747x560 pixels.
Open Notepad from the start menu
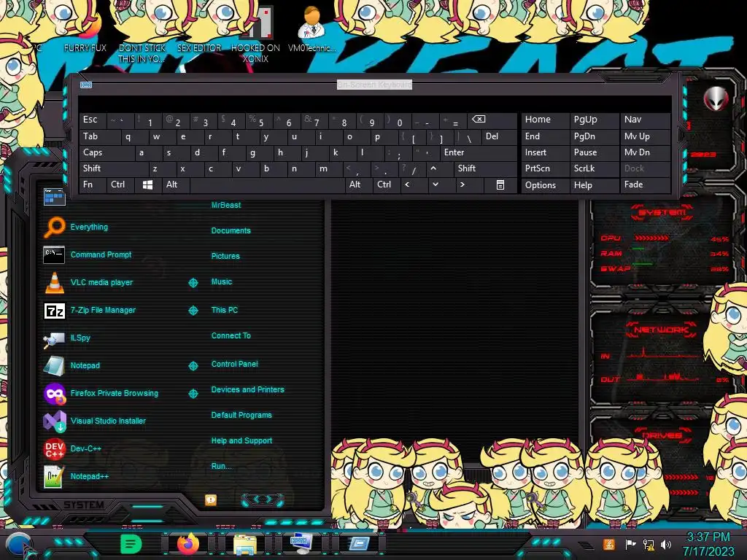tap(85, 366)
